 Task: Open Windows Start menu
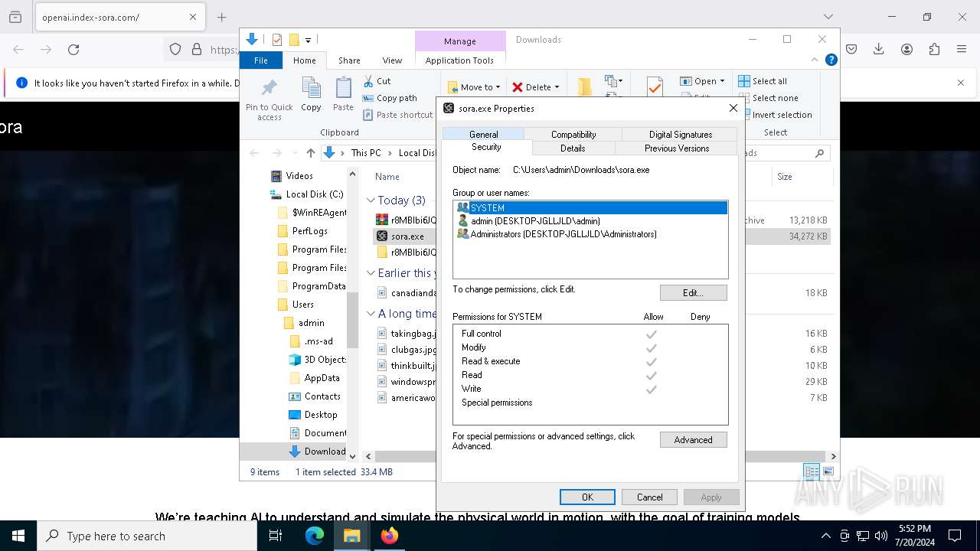pyautogui.click(x=18, y=536)
